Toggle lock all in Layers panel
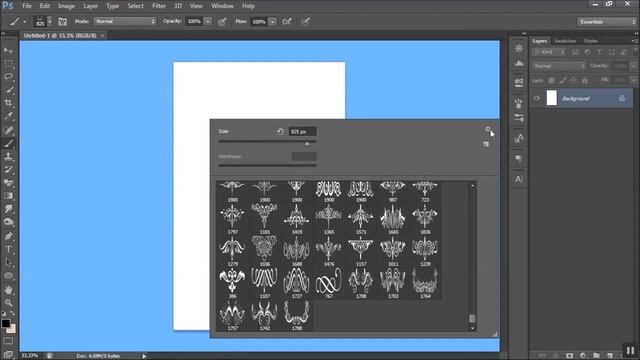640x360 pixels. pyautogui.click(x=585, y=80)
